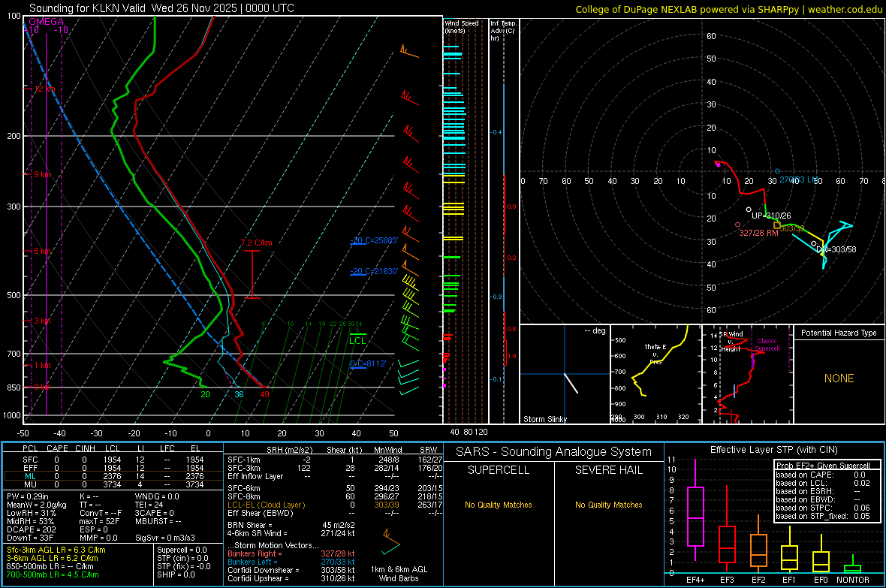This screenshot has height=588, width=886.
Task: Click the 'MeanW = 2.0g/kg' value
Action: [x=36, y=505]
